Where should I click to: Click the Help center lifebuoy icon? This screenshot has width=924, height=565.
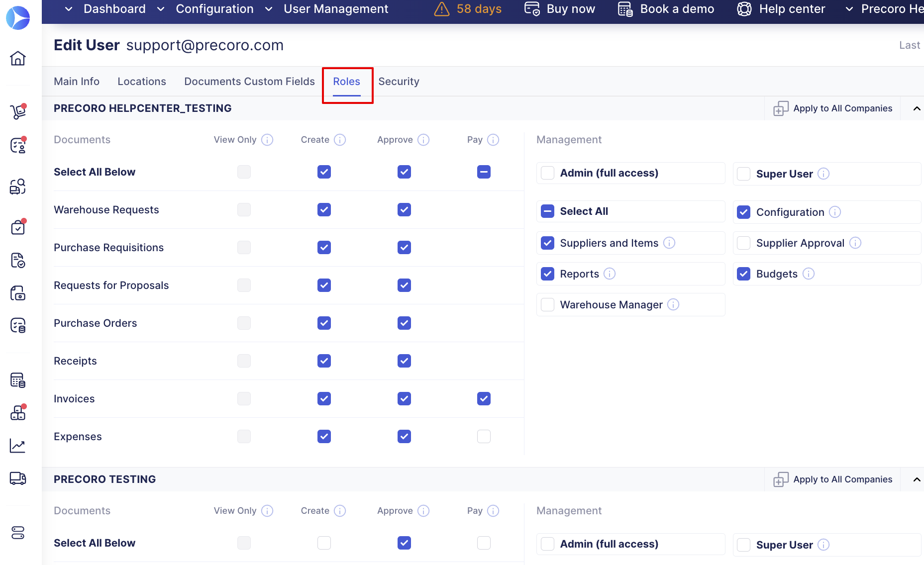[744, 9]
